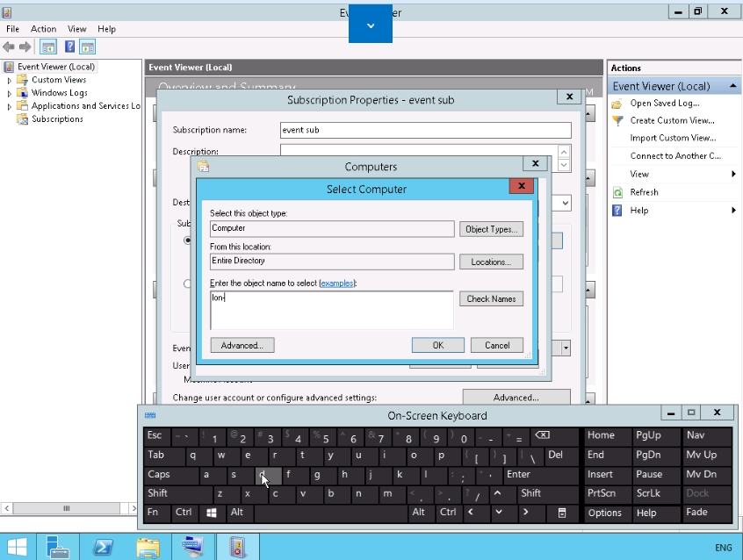Collapse the Event Viewer (Local) Actions section

click(731, 86)
